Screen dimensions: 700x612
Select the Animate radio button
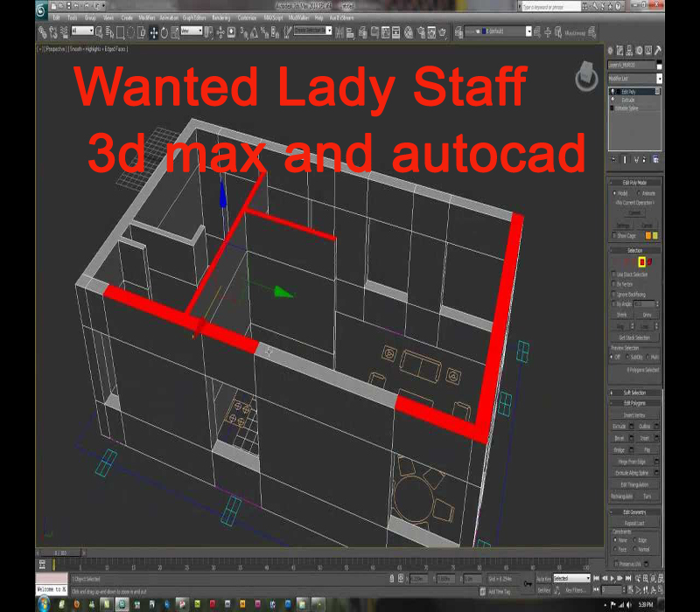click(x=639, y=193)
